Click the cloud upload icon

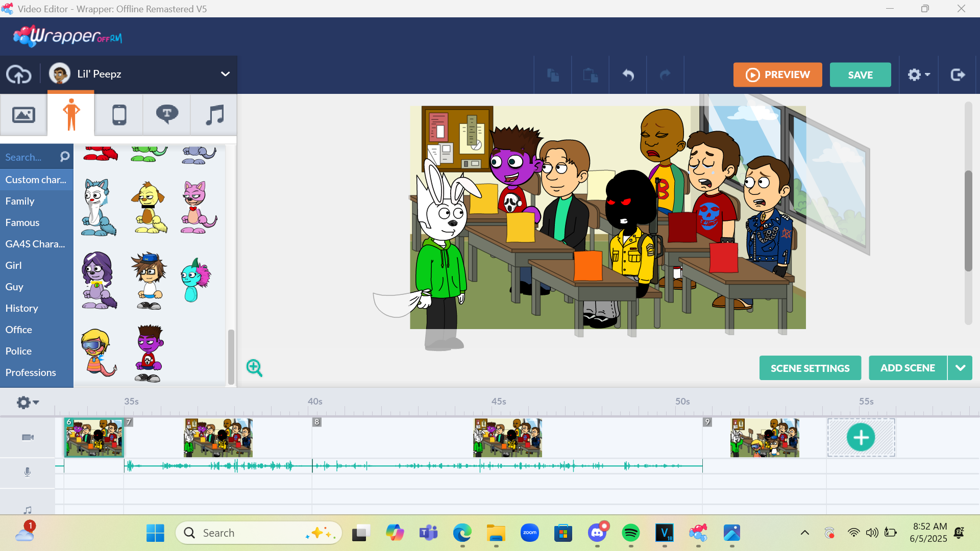(19, 74)
